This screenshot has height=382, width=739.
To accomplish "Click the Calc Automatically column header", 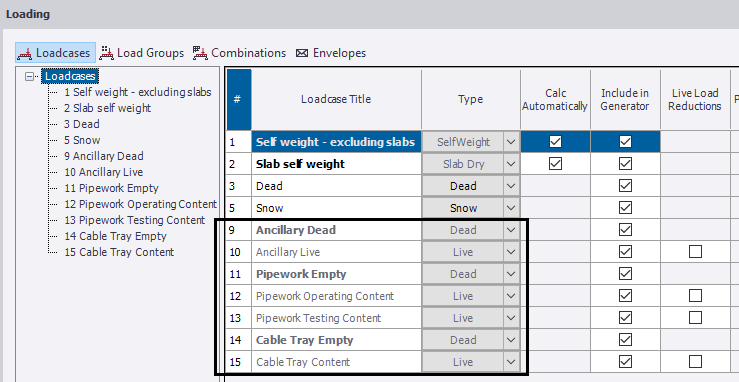I will click(555, 99).
